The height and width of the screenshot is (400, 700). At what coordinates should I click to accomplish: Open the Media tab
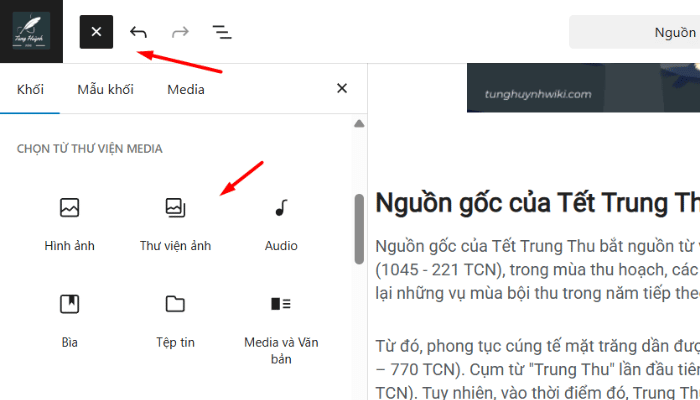click(186, 89)
